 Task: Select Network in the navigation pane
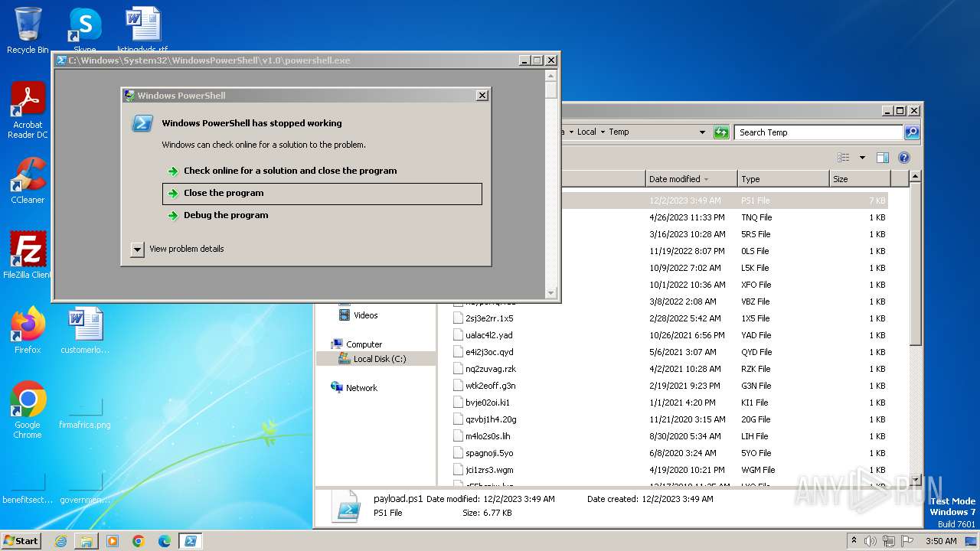[361, 388]
